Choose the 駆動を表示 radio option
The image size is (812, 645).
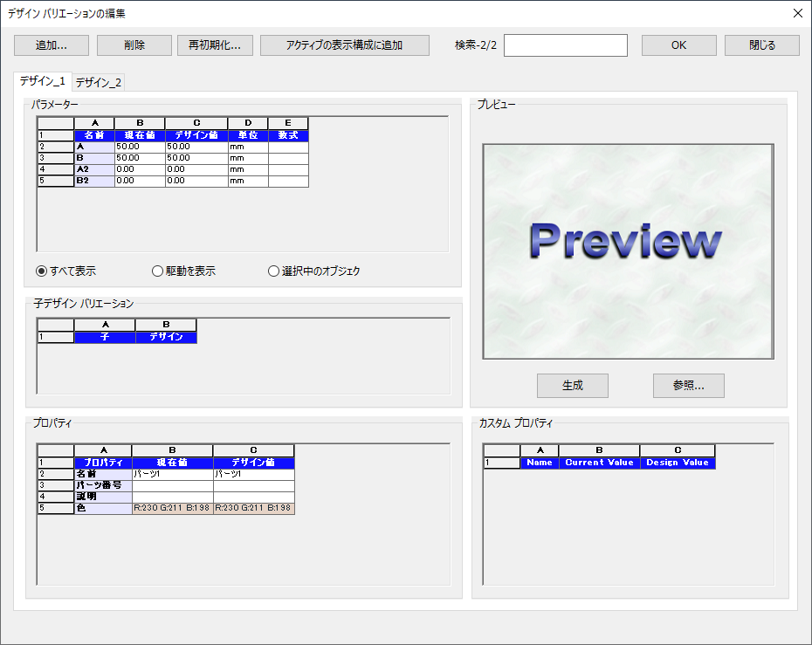click(x=158, y=271)
